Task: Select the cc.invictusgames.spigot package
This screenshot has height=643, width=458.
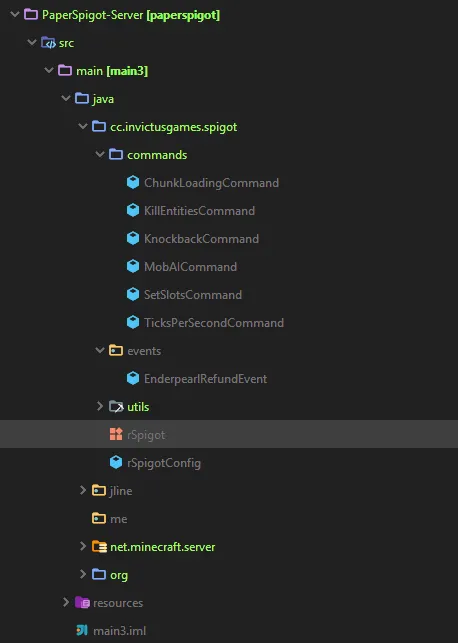Action: pyautogui.click(x=173, y=127)
